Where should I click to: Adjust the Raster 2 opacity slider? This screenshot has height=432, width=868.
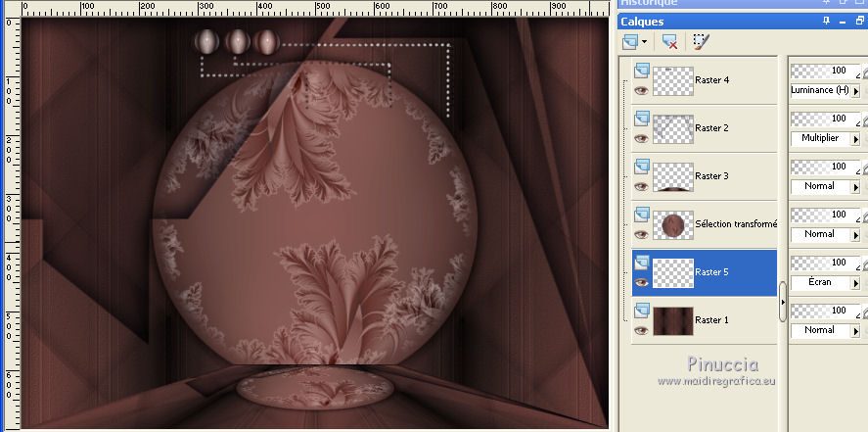825,119
